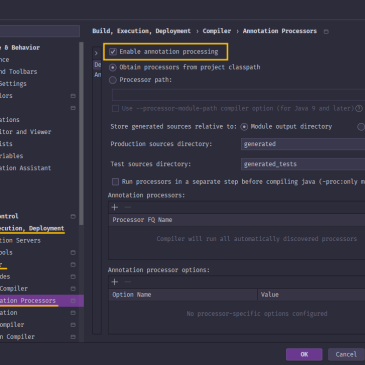
Task: Click the help icon beside processor-module-path option
Action: pyautogui.click(x=359, y=109)
